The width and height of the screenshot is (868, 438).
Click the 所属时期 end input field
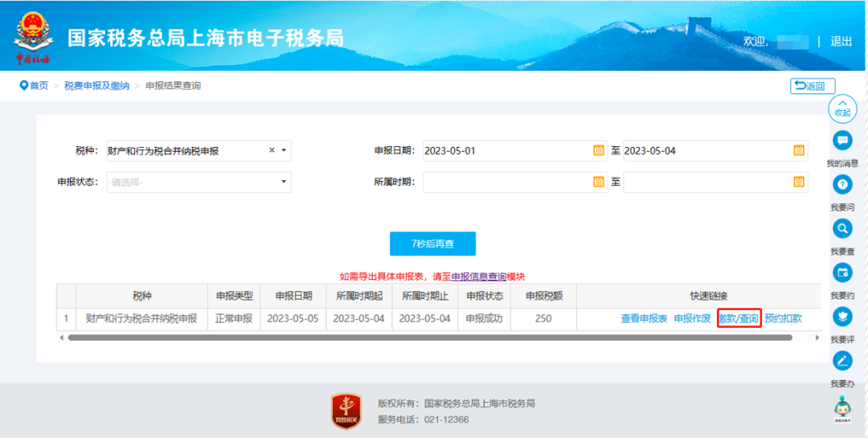(715, 182)
